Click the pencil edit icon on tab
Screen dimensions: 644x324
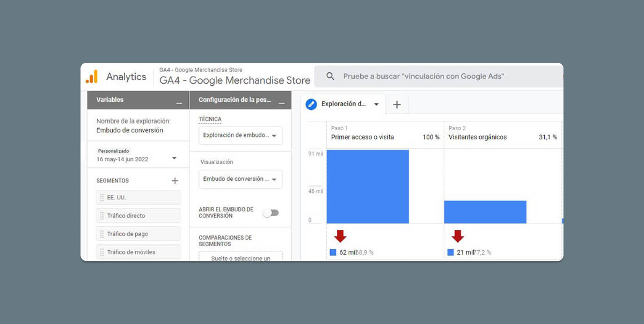tap(311, 104)
